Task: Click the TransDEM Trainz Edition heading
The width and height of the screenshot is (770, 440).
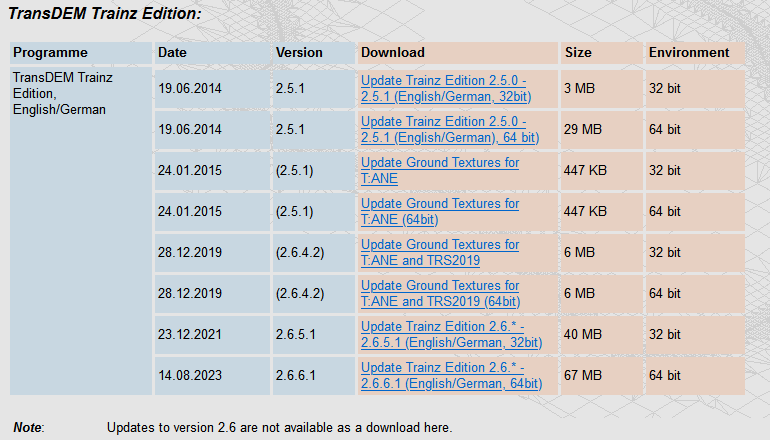Action: tap(105, 14)
